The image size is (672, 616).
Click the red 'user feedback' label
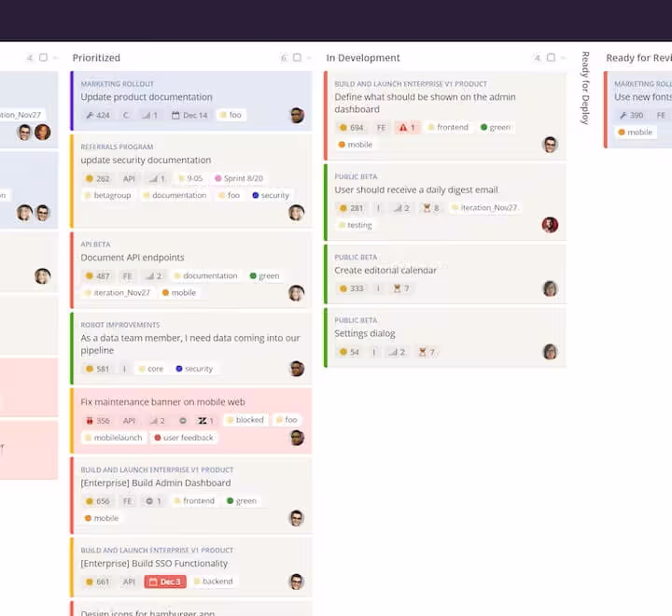click(x=184, y=438)
